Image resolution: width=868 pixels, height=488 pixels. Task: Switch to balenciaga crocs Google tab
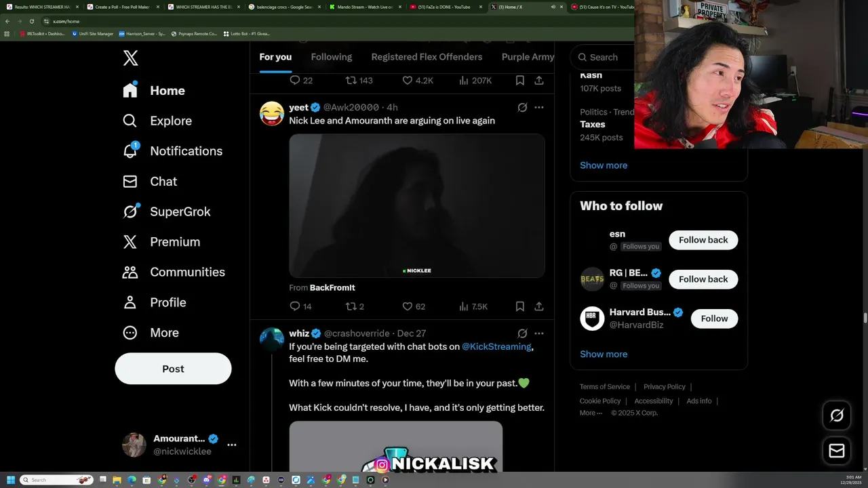click(x=284, y=7)
